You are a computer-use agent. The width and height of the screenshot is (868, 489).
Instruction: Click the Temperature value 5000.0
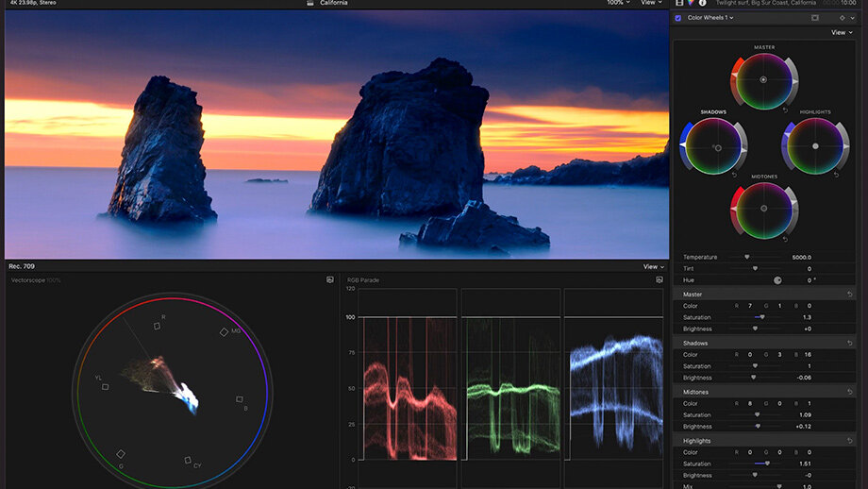click(x=801, y=258)
